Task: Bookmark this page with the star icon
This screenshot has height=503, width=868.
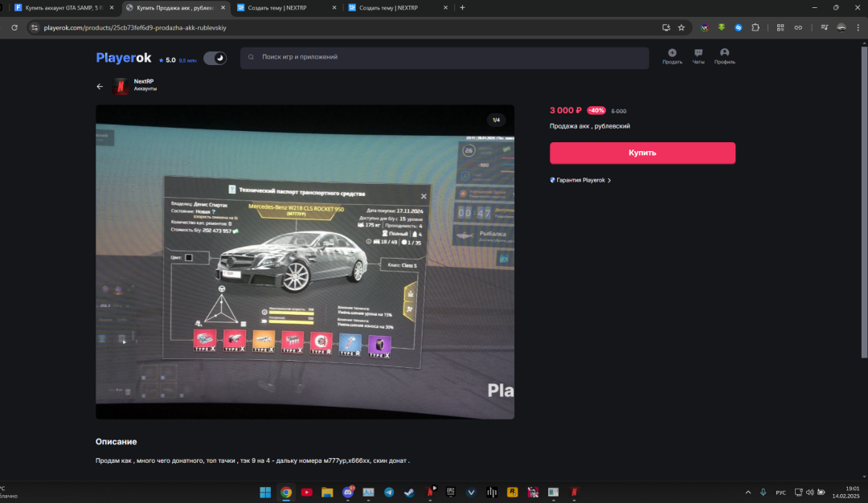Action: (x=682, y=27)
